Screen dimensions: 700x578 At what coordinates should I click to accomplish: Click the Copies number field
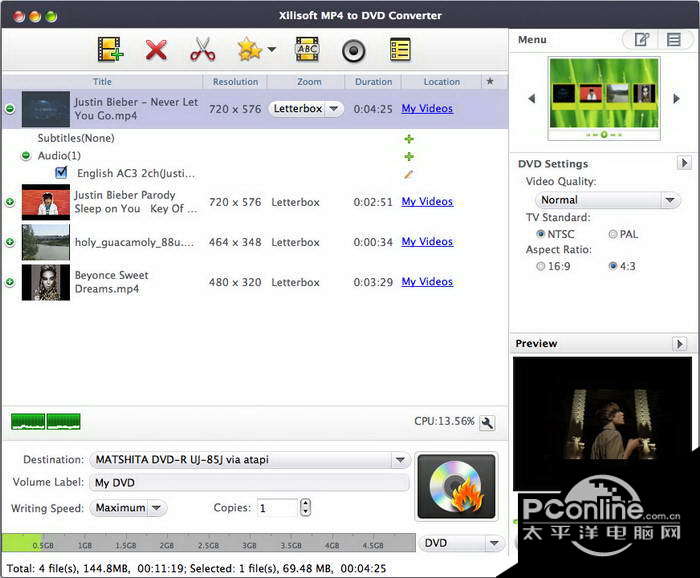pyautogui.click(x=277, y=508)
